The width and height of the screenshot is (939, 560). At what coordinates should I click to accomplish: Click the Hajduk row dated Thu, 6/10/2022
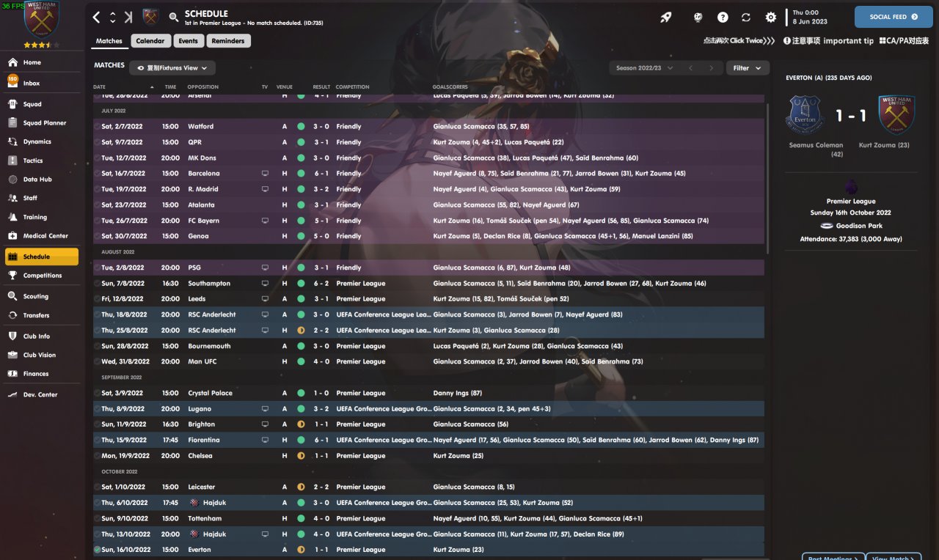click(x=428, y=503)
